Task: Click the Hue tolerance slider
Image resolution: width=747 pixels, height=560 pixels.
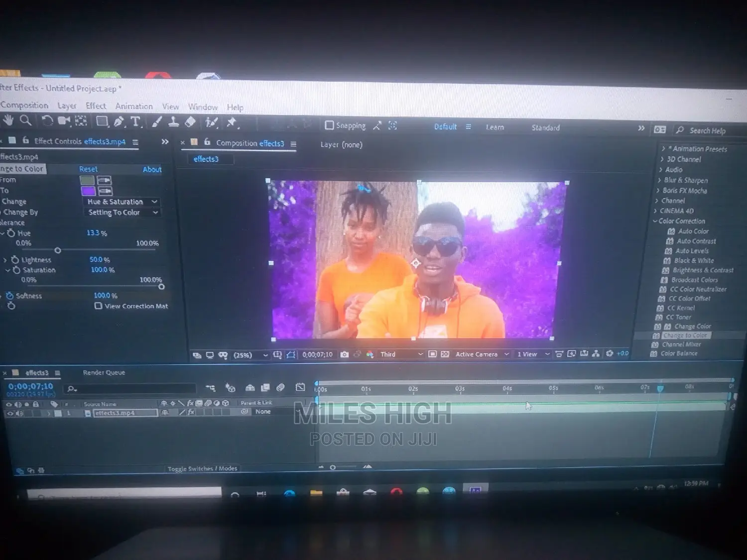Action: (57, 250)
